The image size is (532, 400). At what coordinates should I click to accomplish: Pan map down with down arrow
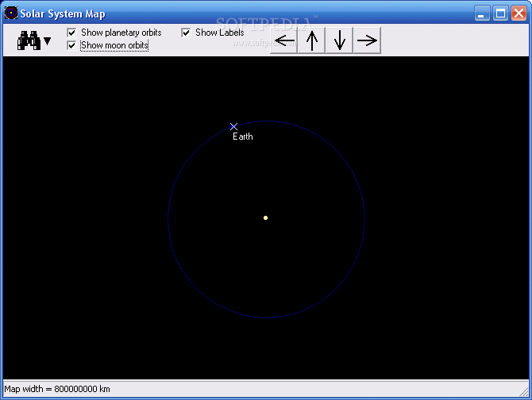(339, 40)
